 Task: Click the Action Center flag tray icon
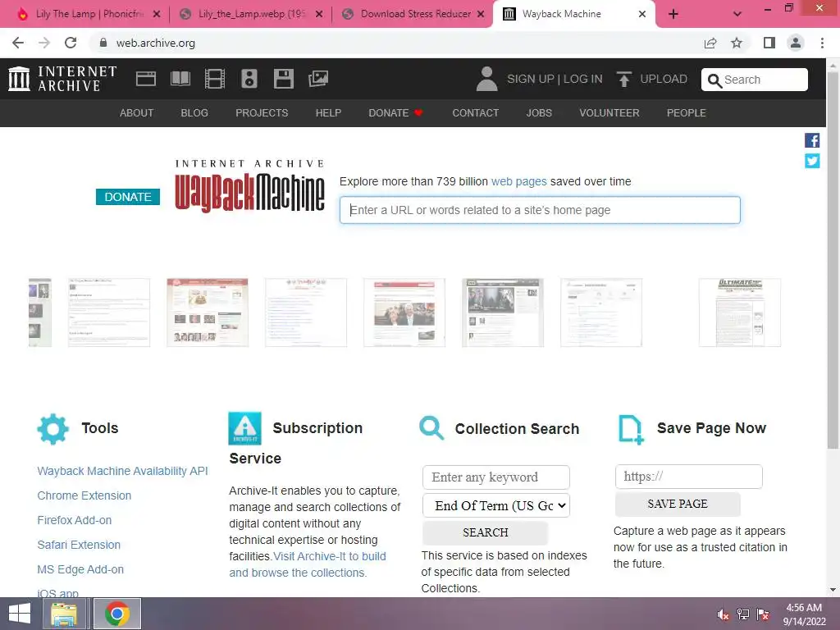[x=763, y=614]
